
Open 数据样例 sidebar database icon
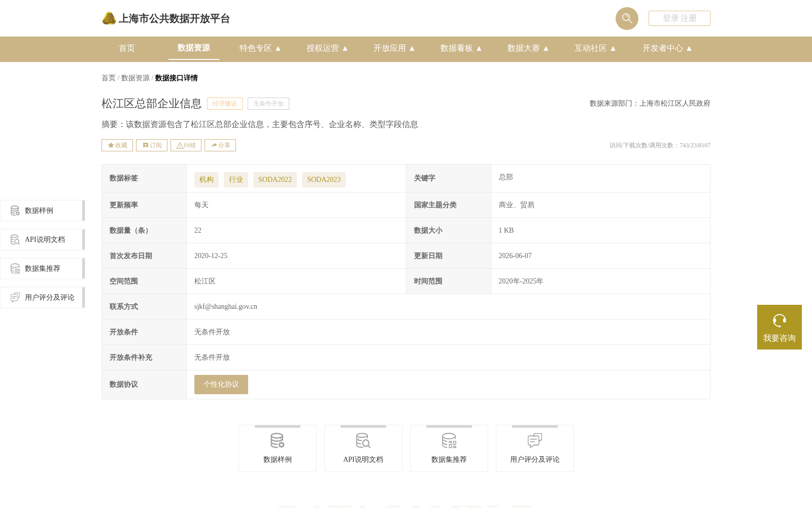click(15, 210)
